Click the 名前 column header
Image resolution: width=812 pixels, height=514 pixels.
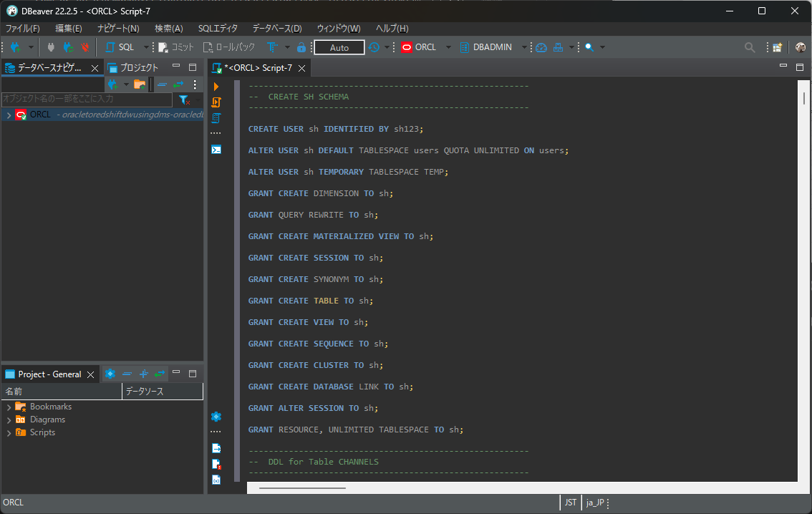pyautogui.click(x=62, y=392)
